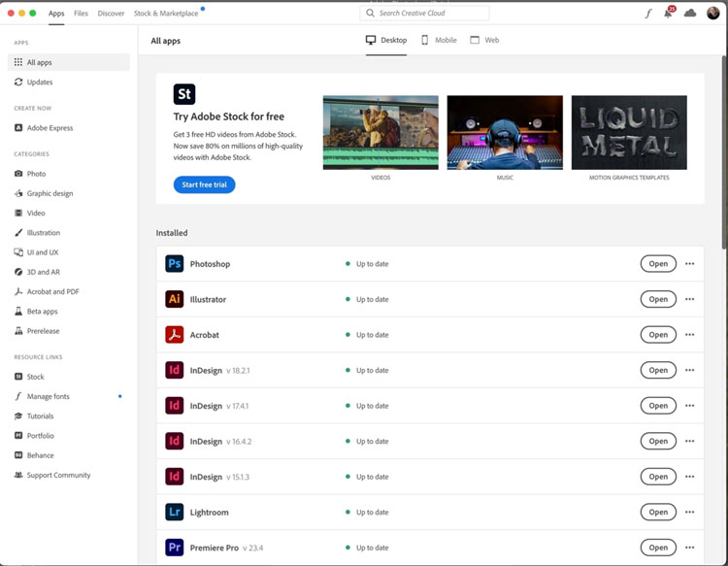Open more options for Lightroom
728x566 pixels.
click(x=689, y=513)
